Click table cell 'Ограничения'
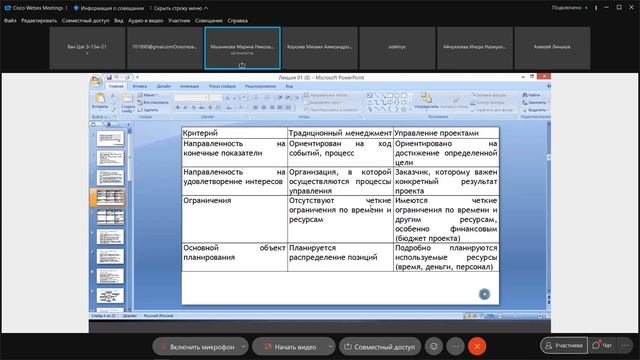Image resolution: width=640 pixels, height=360 pixels. tap(234, 219)
